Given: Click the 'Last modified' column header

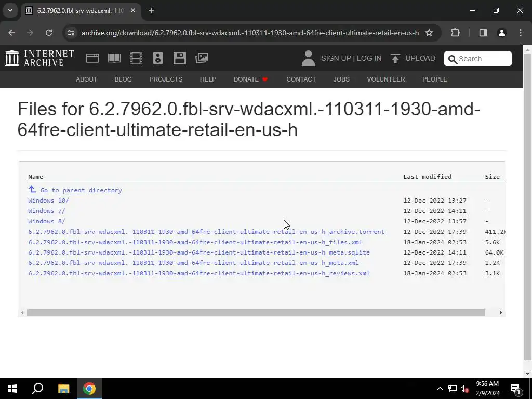Looking at the screenshot, I should tap(428, 177).
